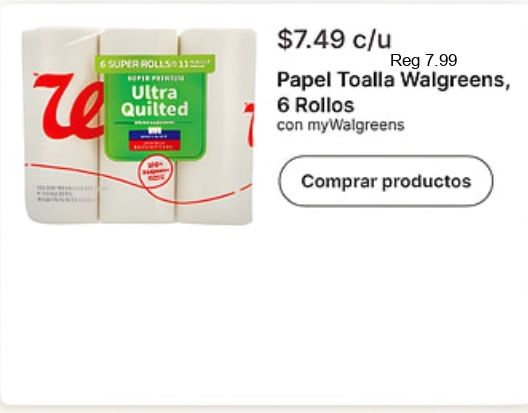Click the c/u unit text beside price

tap(372, 40)
